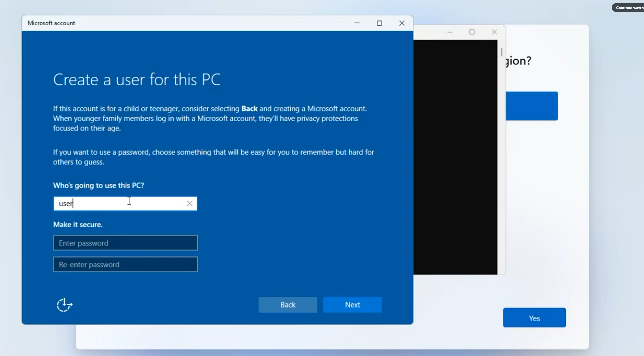Click the Enter password field

tap(125, 243)
